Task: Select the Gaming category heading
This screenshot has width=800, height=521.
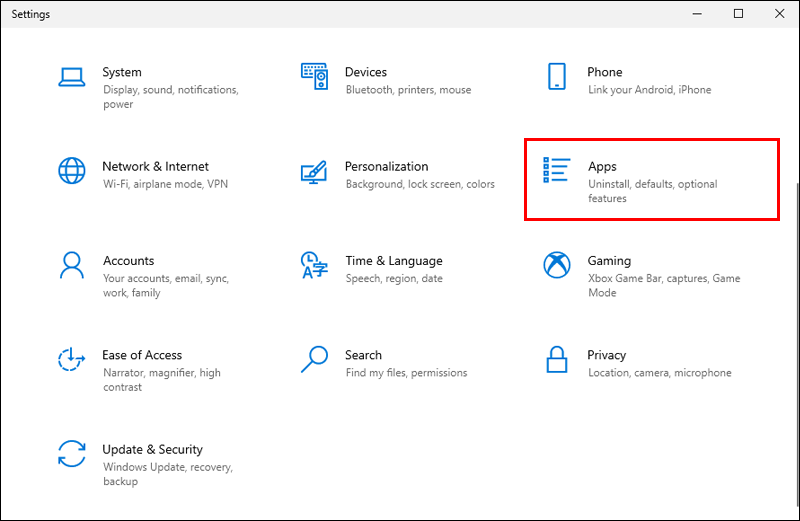Action: [x=609, y=261]
